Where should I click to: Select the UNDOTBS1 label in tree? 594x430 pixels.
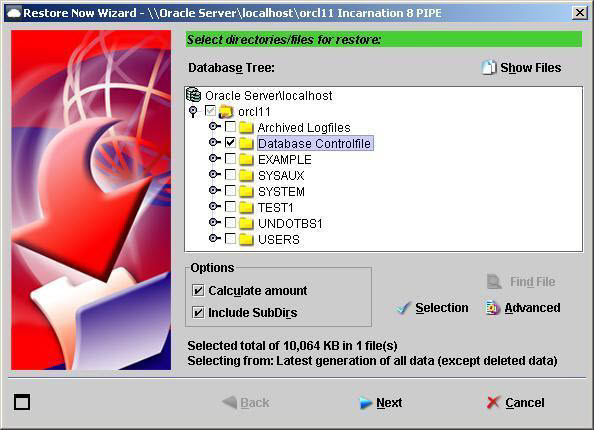[x=290, y=224]
